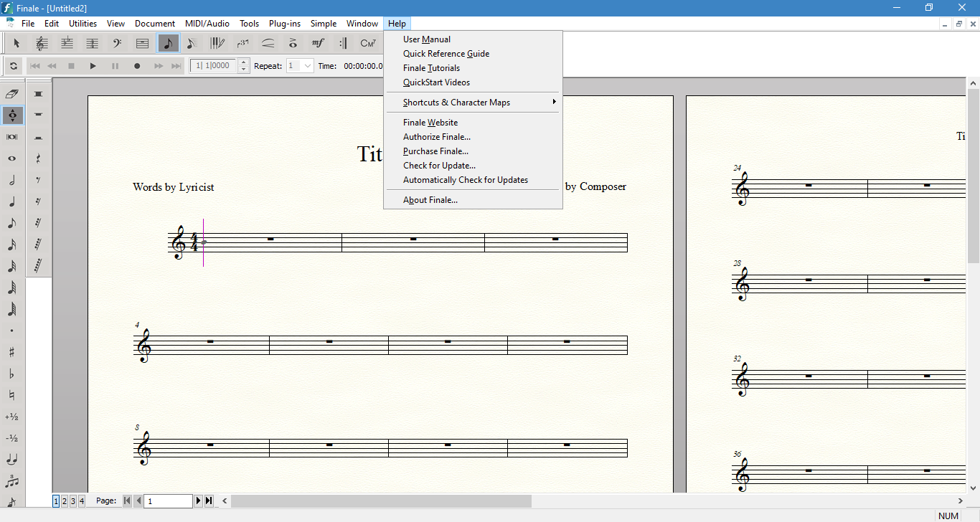
Task: Select the Clef tool (bass clef)
Action: coord(117,43)
